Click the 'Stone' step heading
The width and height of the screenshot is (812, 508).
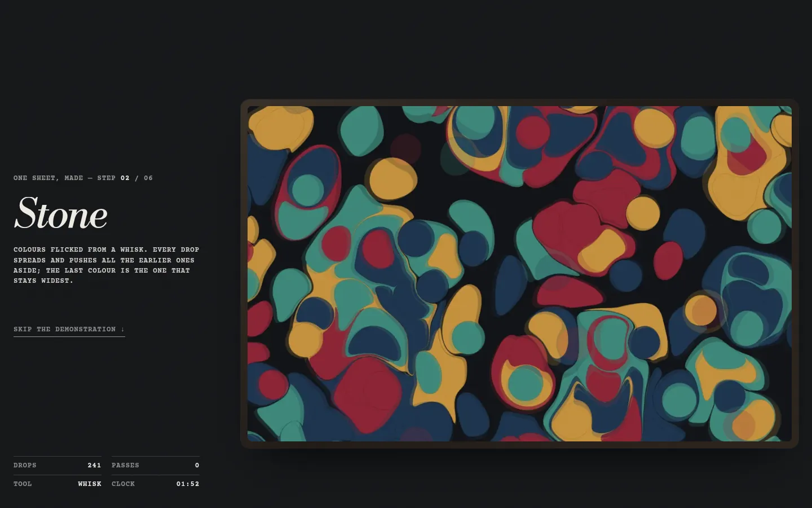[x=61, y=214]
